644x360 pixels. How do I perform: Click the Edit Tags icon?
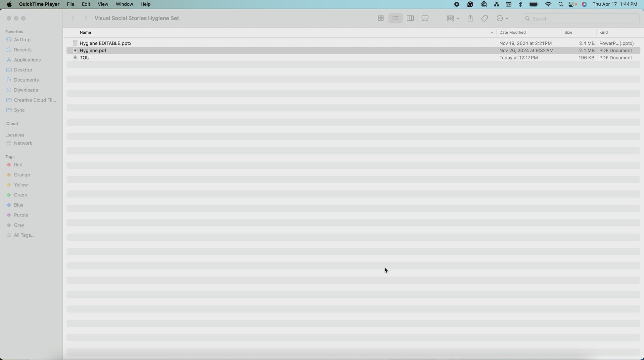click(x=484, y=19)
